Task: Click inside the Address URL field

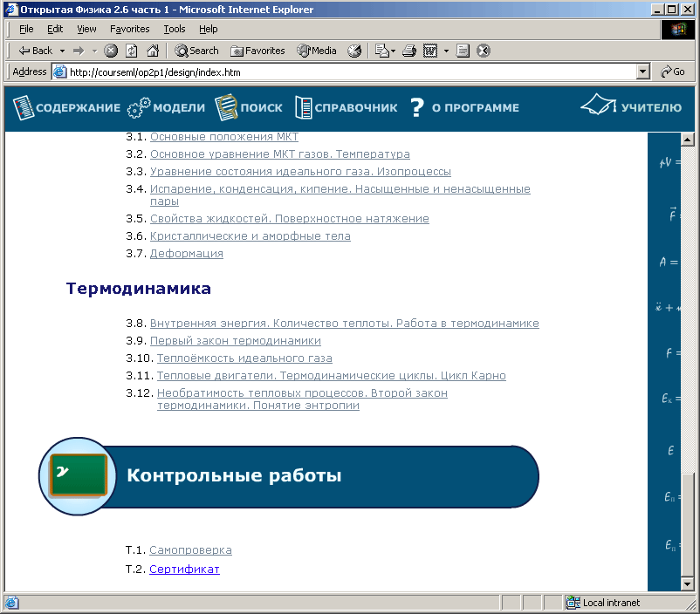Action: 349,72
